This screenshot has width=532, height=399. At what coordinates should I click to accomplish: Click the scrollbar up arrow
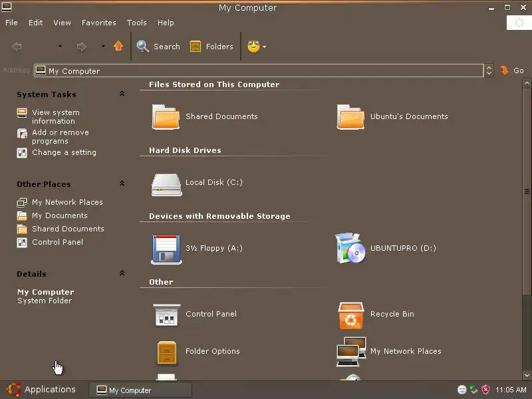pos(527,83)
